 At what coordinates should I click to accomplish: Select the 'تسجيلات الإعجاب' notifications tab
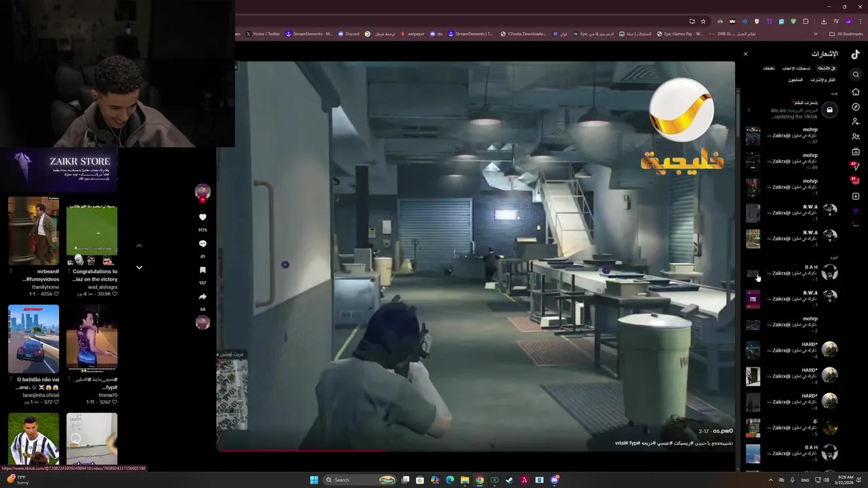[x=796, y=68]
